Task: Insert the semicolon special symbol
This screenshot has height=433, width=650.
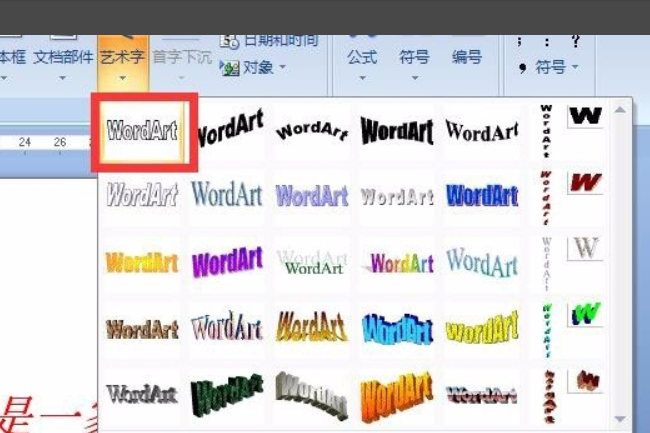Action: (x=520, y=41)
